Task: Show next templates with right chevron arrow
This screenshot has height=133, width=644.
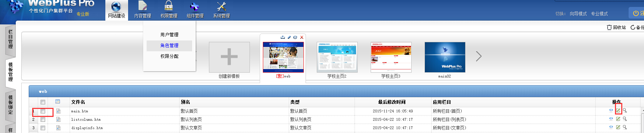Action: click(x=479, y=56)
